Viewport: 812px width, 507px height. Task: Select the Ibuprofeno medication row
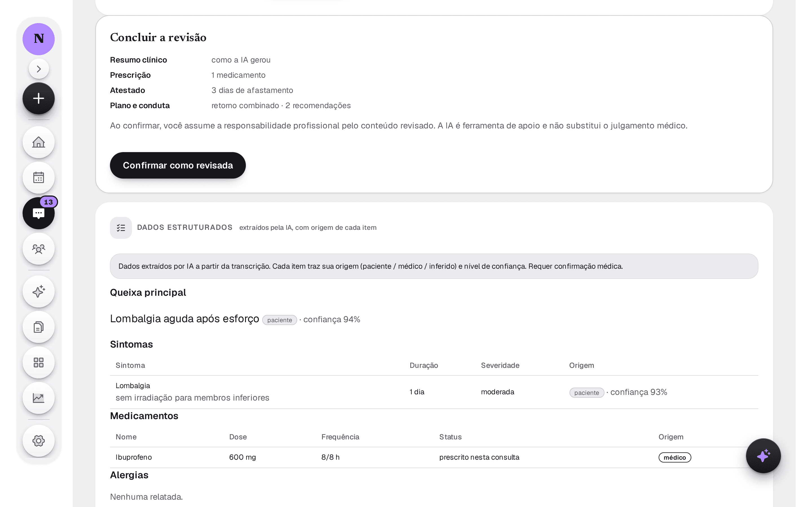click(x=434, y=457)
